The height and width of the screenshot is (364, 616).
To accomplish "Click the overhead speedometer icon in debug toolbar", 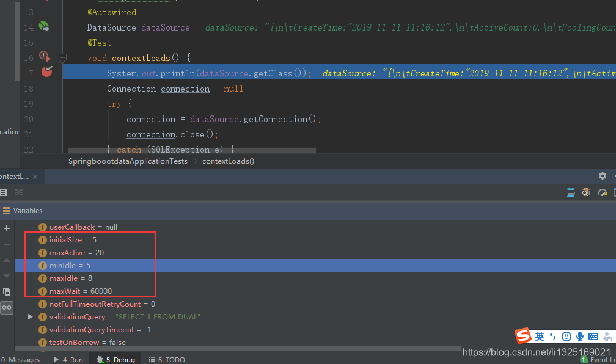I will (x=601, y=192).
